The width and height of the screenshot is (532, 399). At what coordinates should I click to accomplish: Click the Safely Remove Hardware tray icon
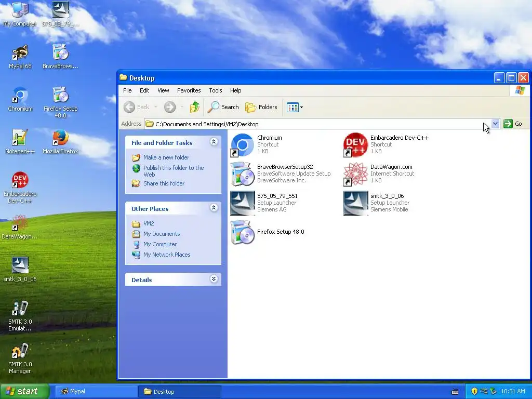coord(494,392)
